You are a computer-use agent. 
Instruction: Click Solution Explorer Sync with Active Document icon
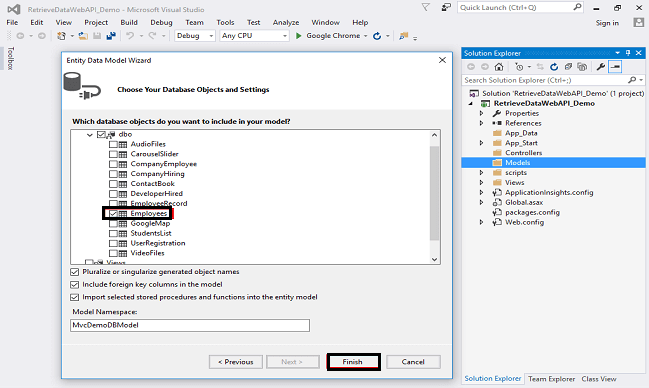[540, 67]
